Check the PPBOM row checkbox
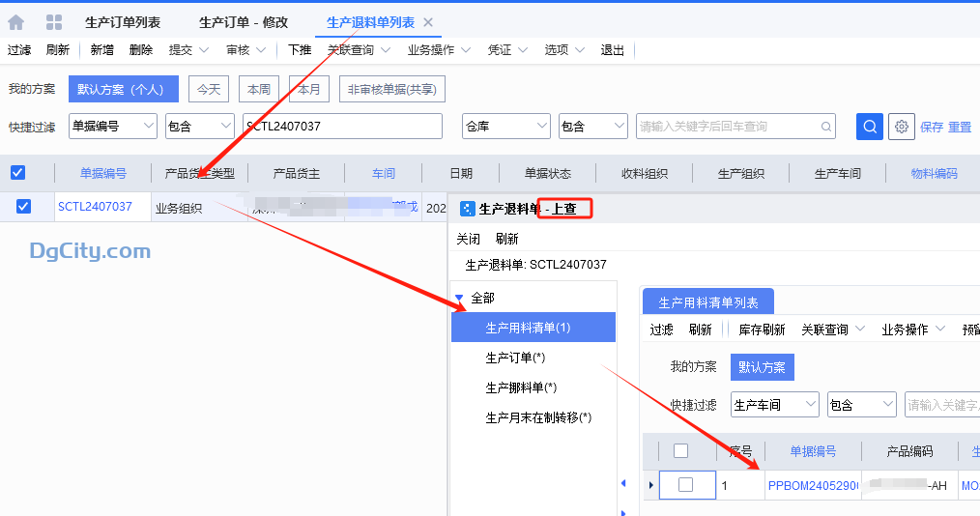 (x=685, y=485)
